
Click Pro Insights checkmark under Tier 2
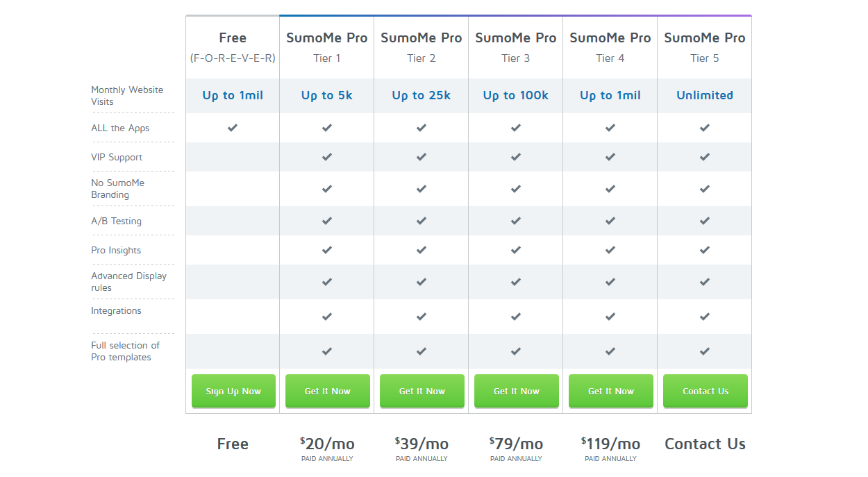pos(422,250)
